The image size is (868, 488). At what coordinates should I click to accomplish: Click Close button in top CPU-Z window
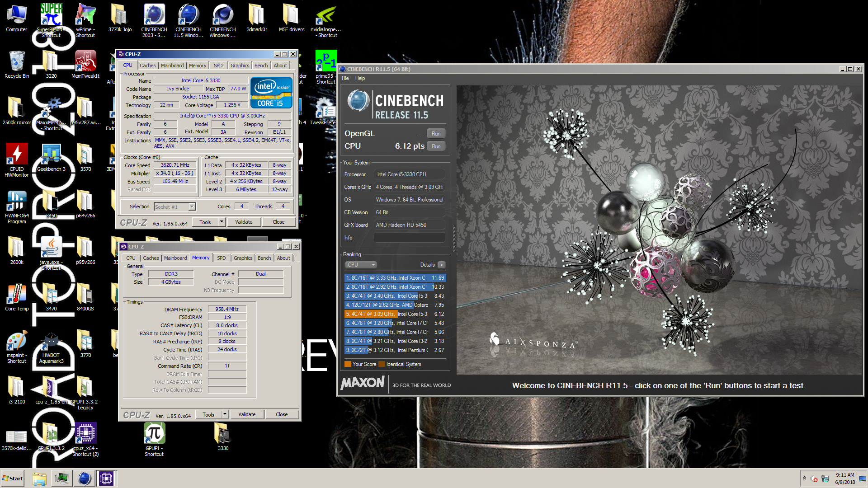(278, 222)
